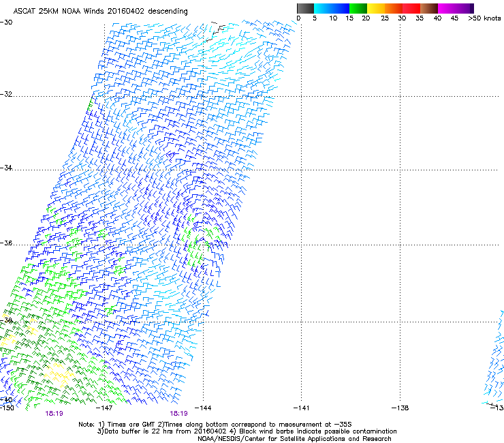Image resolution: width=504 pixels, height=443 pixels.
Task: Click the dark purple >50 knots swatch
Action: pos(471,8)
